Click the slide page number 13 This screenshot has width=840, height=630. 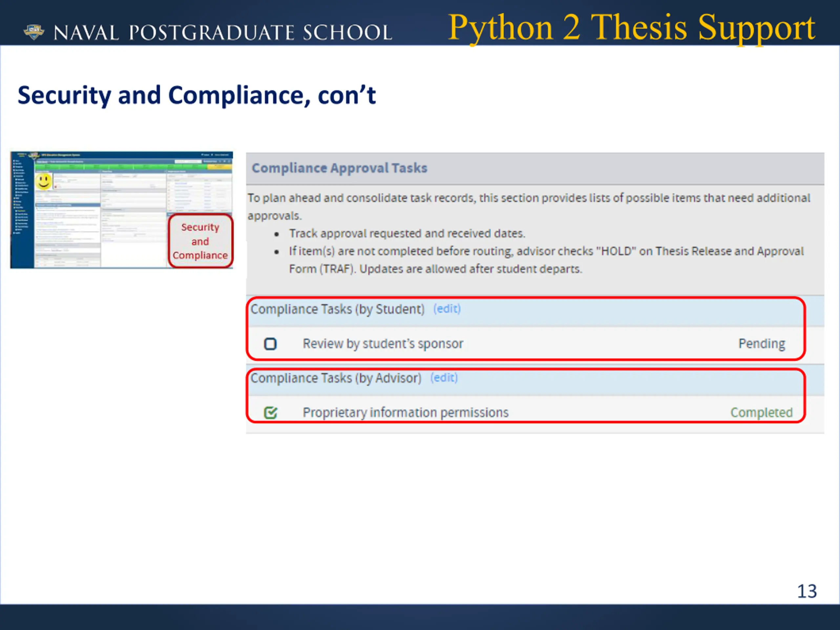tap(807, 591)
